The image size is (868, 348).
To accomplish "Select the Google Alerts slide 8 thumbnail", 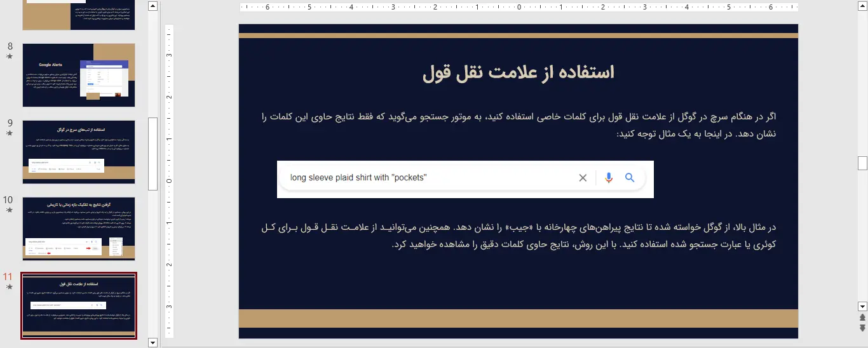I will (x=79, y=75).
